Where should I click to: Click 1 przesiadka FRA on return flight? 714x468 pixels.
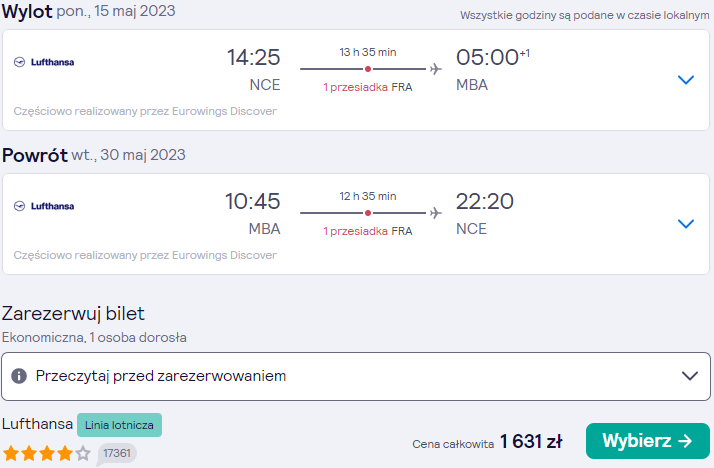pos(367,231)
